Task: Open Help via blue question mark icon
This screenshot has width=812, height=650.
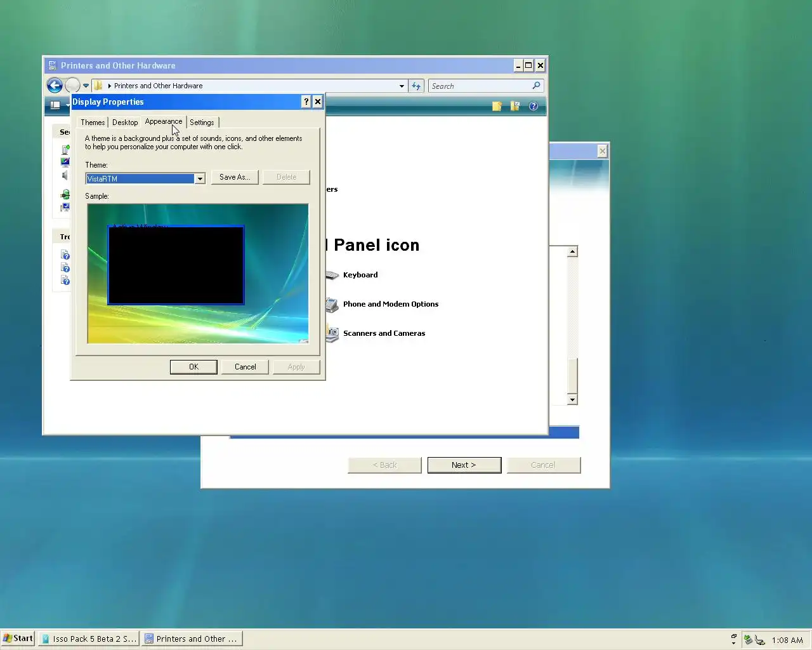Action: 533,106
